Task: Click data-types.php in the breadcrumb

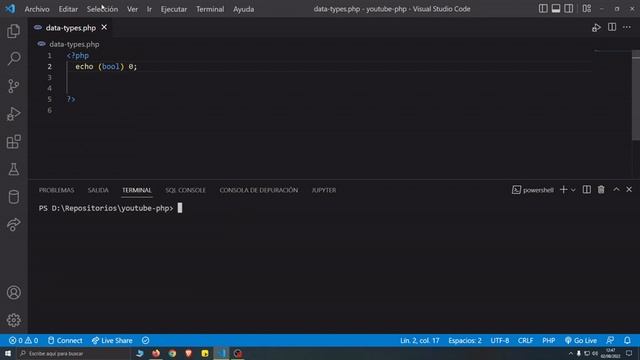Action: pos(74,44)
